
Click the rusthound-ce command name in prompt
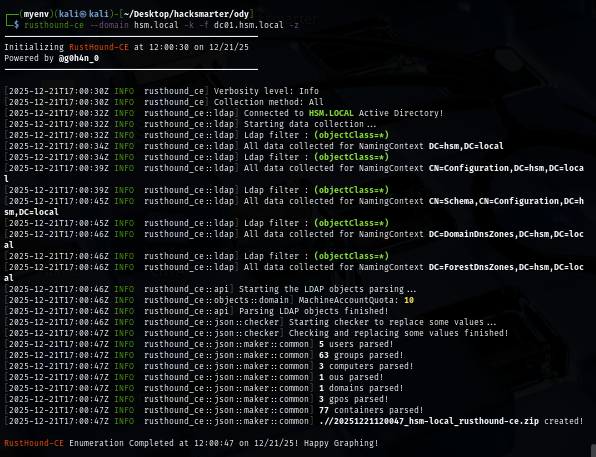pyautogui.click(x=54, y=25)
